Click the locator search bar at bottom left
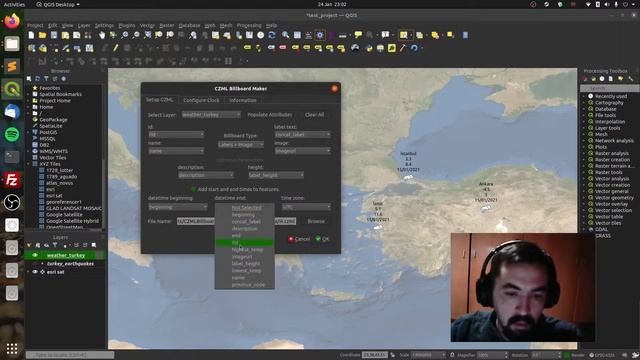The image size is (640, 360). click(x=70, y=355)
